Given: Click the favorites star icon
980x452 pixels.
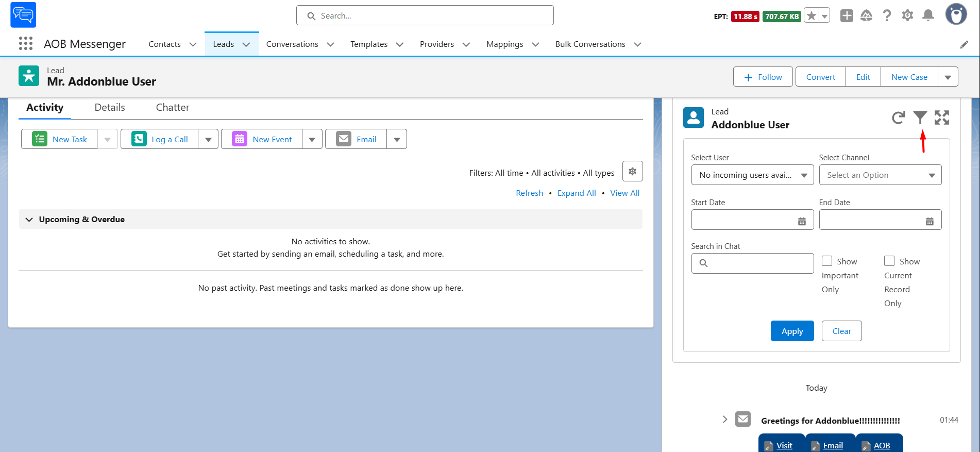Looking at the screenshot, I should 812,16.
